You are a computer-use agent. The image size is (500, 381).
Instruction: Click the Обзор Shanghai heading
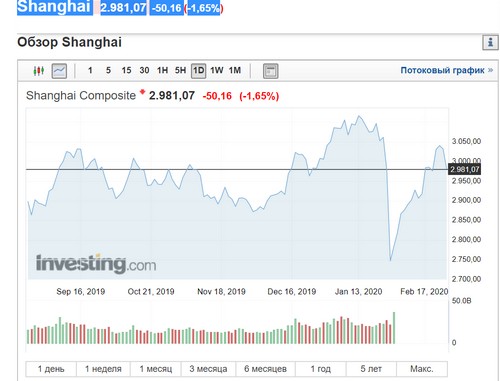click(x=69, y=42)
